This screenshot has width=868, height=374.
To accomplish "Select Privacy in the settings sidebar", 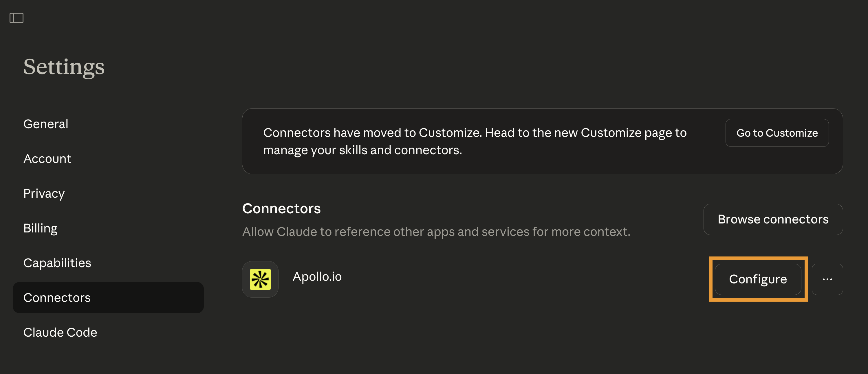I will point(44,193).
